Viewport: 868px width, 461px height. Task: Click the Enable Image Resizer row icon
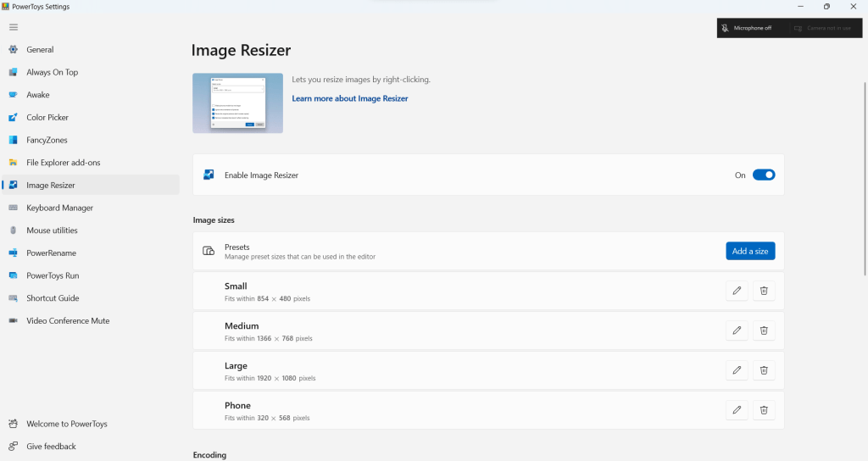tap(209, 175)
